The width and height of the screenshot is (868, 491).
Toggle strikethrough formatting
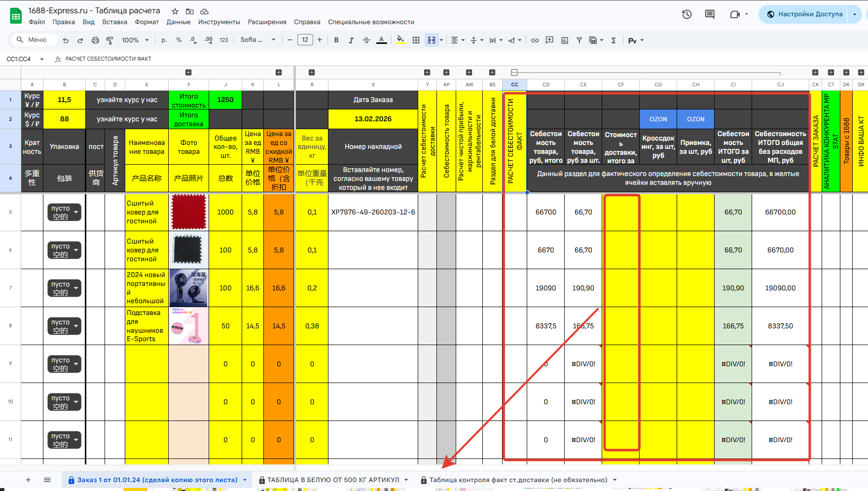click(366, 40)
